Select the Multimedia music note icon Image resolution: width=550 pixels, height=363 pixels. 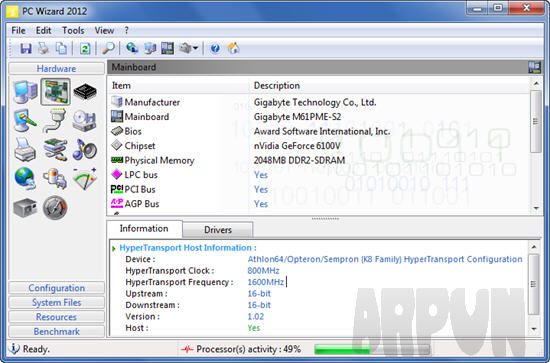(84, 150)
